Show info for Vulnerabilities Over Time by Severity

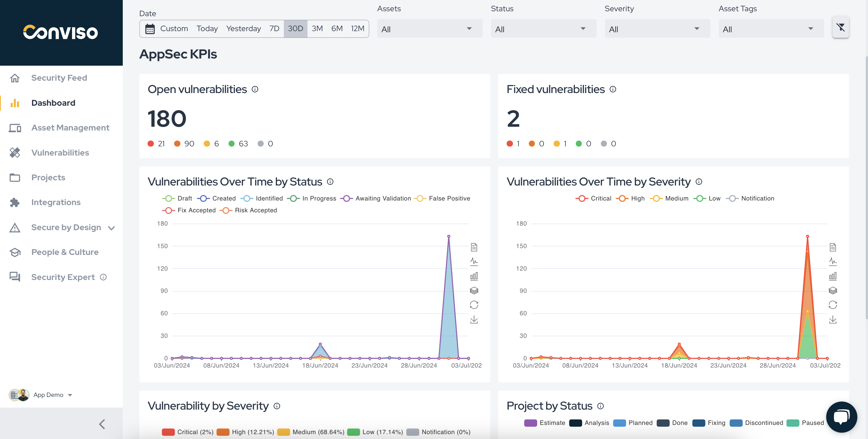coord(699,182)
